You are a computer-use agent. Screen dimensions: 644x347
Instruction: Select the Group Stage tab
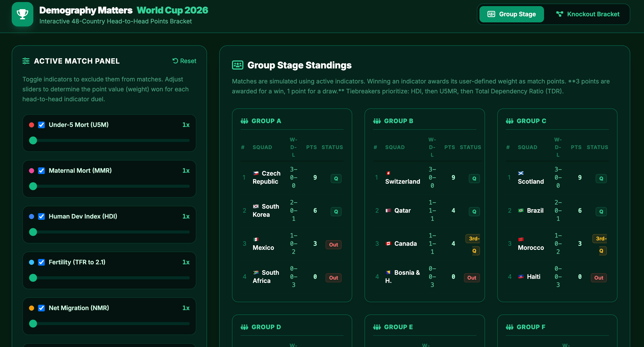pyautogui.click(x=511, y=14)
